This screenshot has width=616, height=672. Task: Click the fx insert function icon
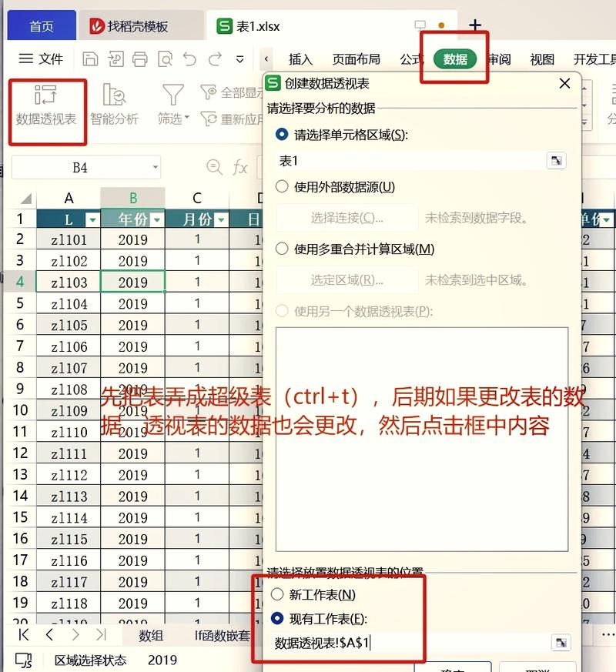click(x=240, y=167)
